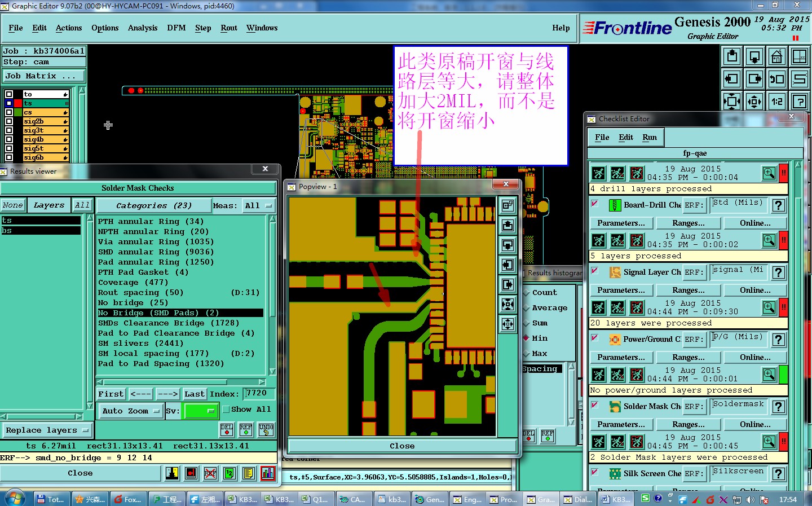Open the Meas: All dropdown
The height and width of the screenshot is (506, 812).
[259, 206]
